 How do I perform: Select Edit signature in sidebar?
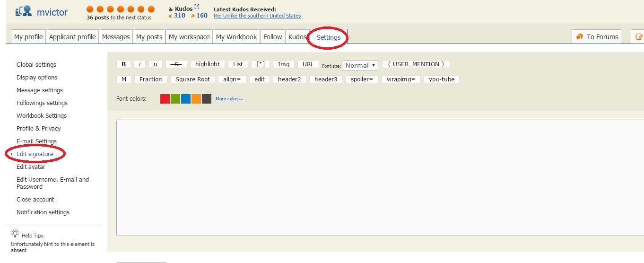35,154
